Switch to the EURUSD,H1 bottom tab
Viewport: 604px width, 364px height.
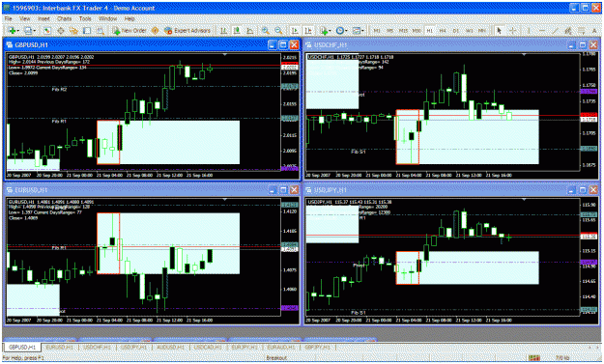[59, 347]
